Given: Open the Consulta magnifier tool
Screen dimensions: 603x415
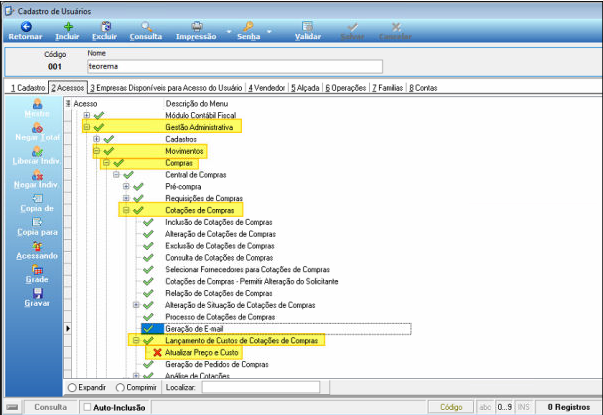Looking at the screenshot, I should (x=146, y=27).
